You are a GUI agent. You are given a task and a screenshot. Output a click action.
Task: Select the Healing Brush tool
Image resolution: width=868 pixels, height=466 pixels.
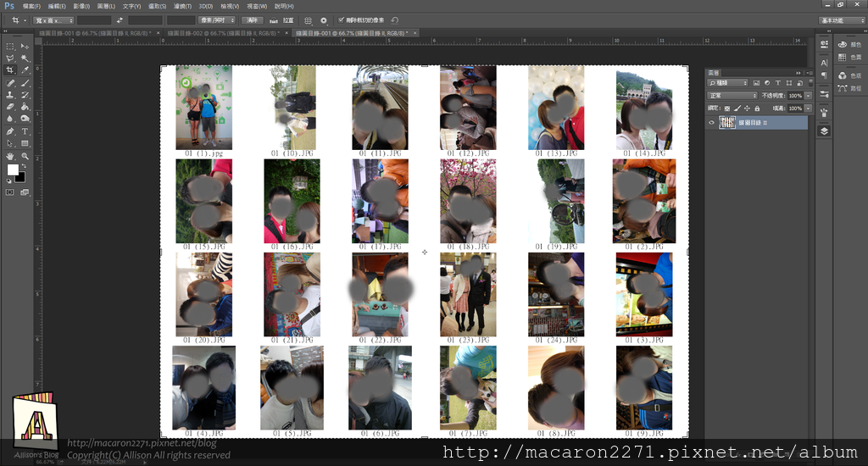coord(10,83)
